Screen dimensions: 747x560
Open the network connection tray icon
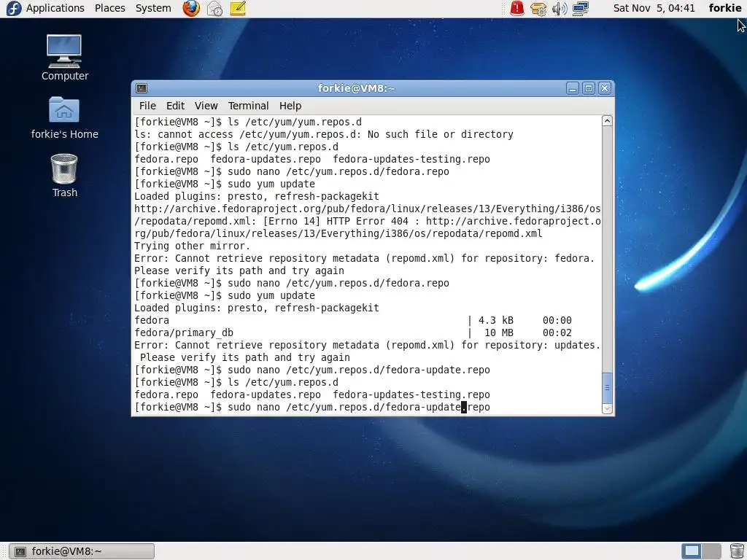pyautogui.click(x=580, y=9)
